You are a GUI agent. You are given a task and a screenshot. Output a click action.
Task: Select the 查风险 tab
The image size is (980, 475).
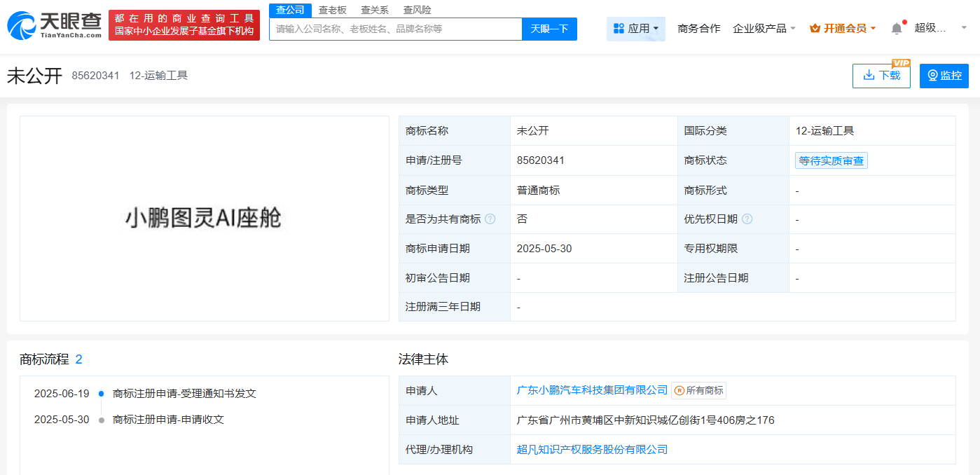[417, 10]
